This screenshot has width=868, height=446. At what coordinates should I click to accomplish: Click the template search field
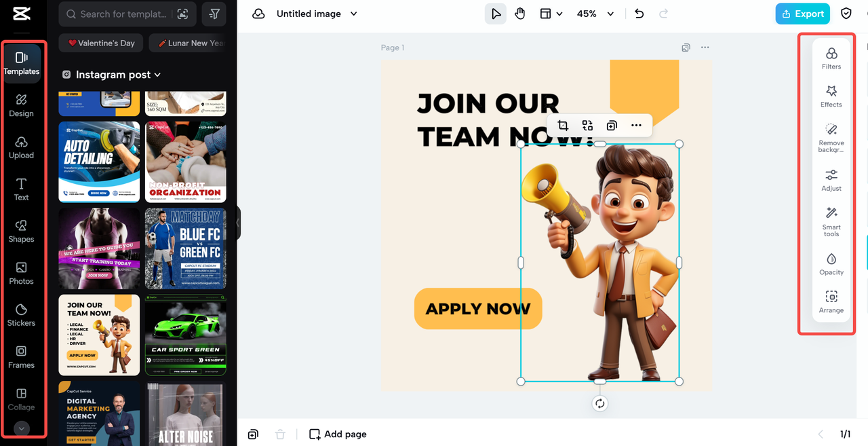pyautogui.click(x=128, y=14)
